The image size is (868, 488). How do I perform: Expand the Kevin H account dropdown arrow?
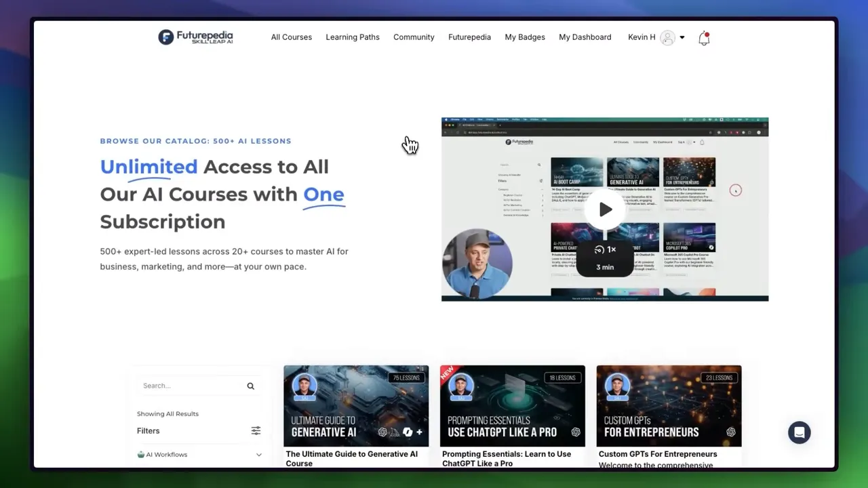click(x=683, y=37)
